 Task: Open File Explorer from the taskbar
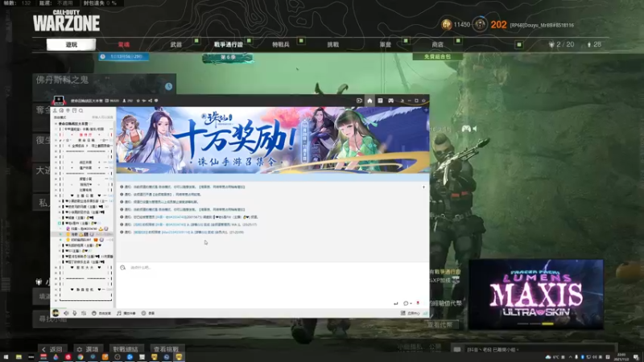click(x=19, y=357)
